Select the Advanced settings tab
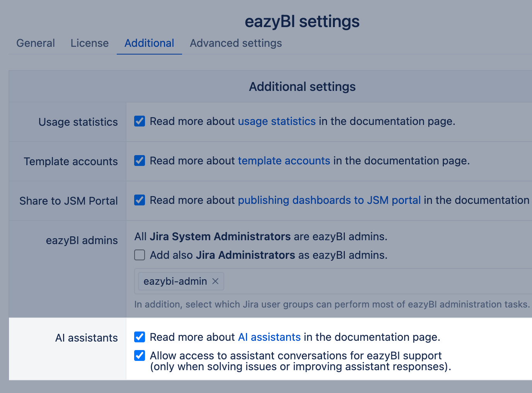532x393 pixels. point(235,43)
